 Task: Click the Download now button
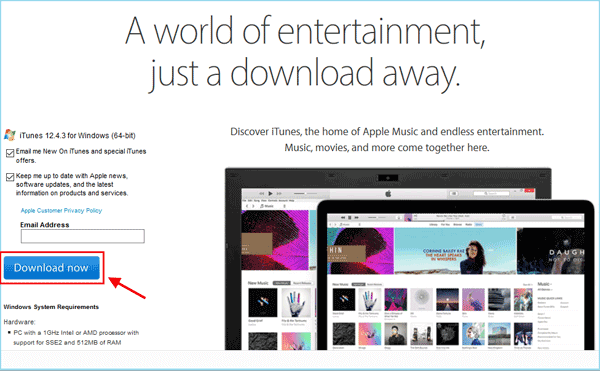pos(52,268)
